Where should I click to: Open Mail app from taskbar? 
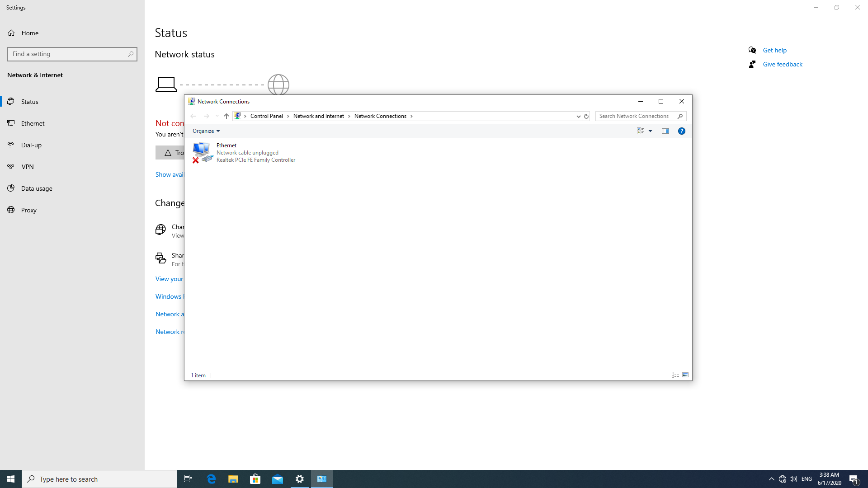click(x=277, y=479)
